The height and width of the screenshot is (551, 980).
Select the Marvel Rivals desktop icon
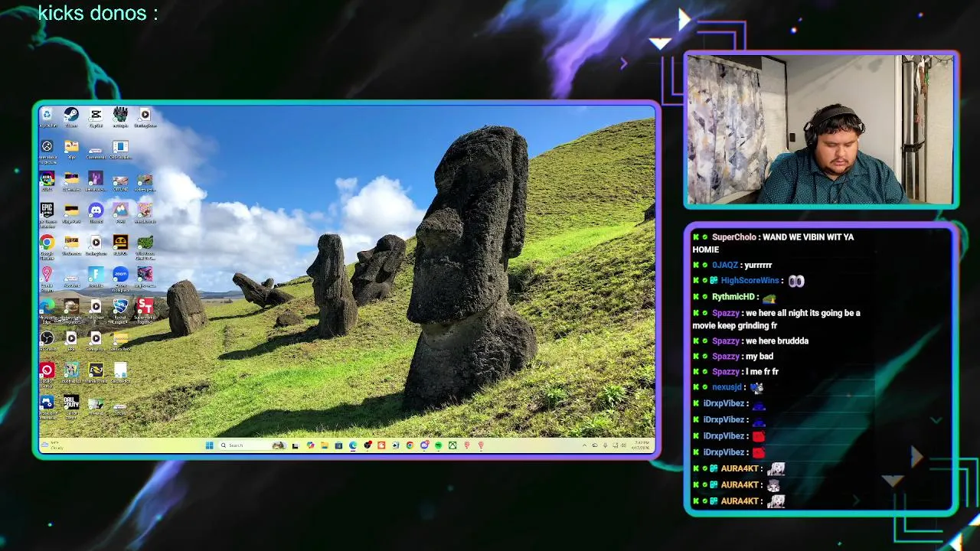[x=96, y=373]
